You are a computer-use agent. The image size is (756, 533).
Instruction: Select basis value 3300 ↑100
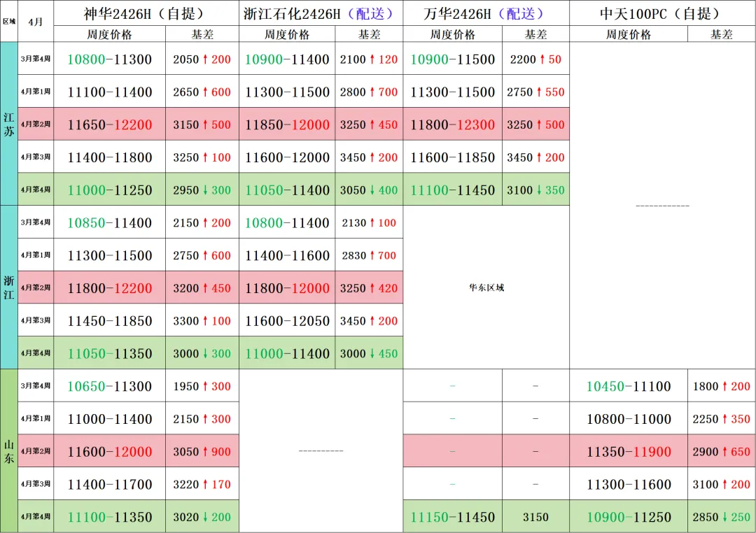tap(202, 320)
